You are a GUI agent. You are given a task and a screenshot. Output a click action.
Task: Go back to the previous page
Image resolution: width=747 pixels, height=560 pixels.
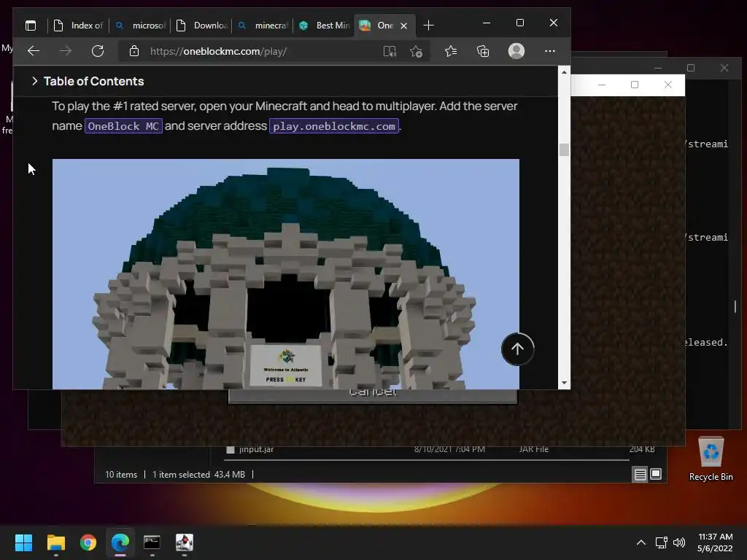tap(34, 51)
